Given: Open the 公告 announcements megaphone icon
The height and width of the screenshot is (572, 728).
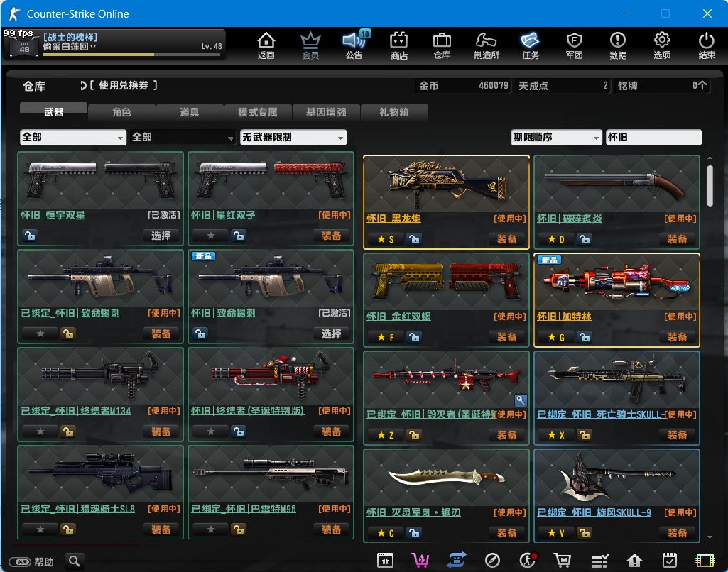Looking at the screenshot, I should (x=354, y=45).
